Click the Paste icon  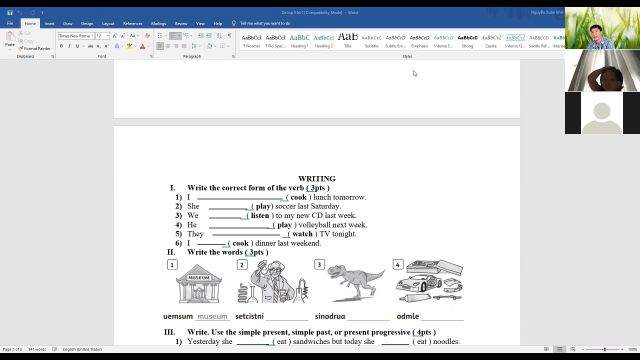point(10,40)
